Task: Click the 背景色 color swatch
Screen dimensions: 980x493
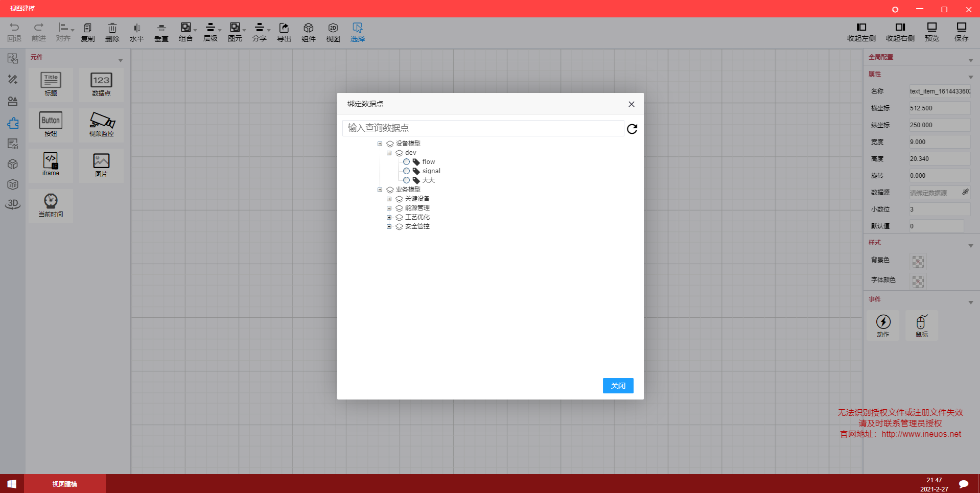Action: coord(918,262)
